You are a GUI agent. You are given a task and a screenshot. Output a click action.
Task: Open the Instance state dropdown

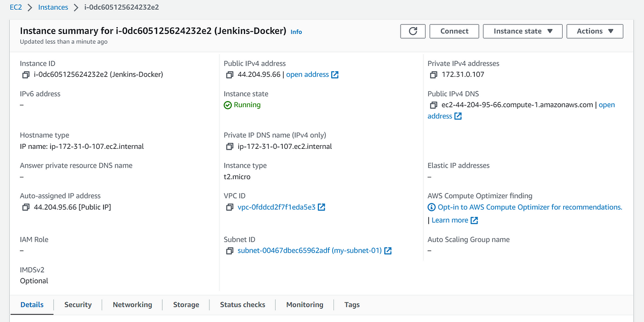point(523,31)
